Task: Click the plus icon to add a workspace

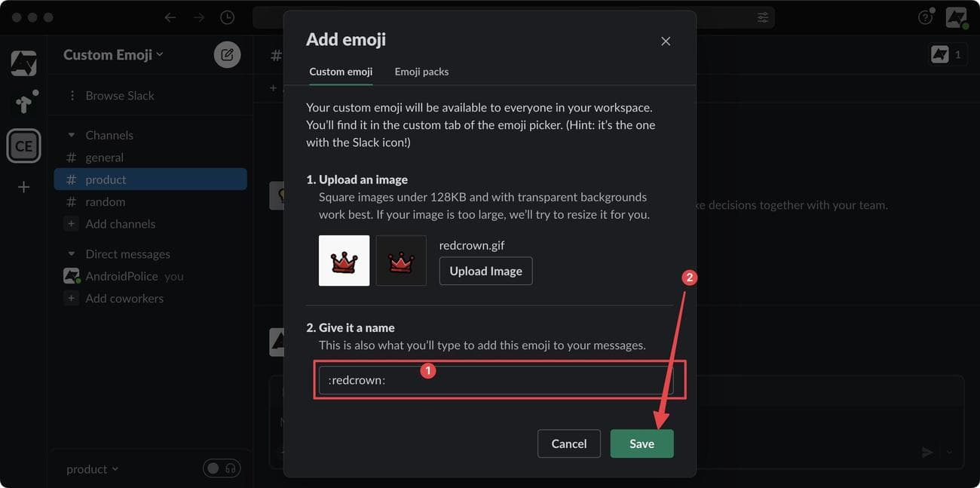Action: (x=23, y=186)
